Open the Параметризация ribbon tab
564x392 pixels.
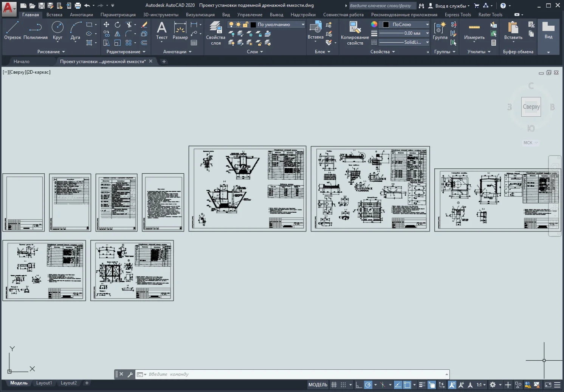[x=118, y=15]
